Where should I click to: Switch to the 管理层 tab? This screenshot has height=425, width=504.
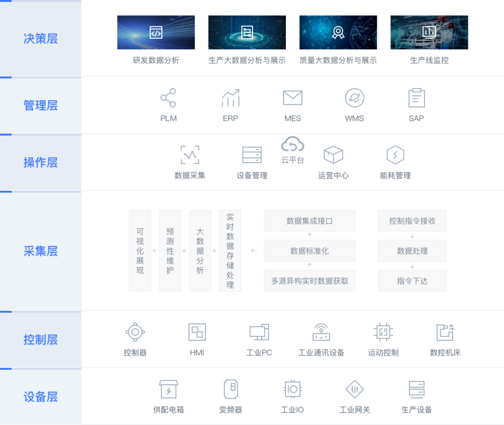41,105
